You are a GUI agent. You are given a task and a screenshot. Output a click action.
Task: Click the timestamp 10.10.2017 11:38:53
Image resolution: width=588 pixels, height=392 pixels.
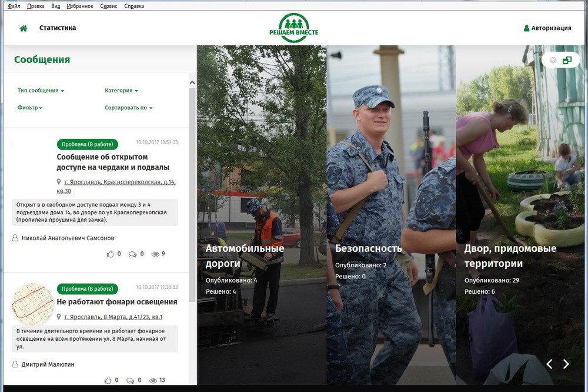(157, 287)
